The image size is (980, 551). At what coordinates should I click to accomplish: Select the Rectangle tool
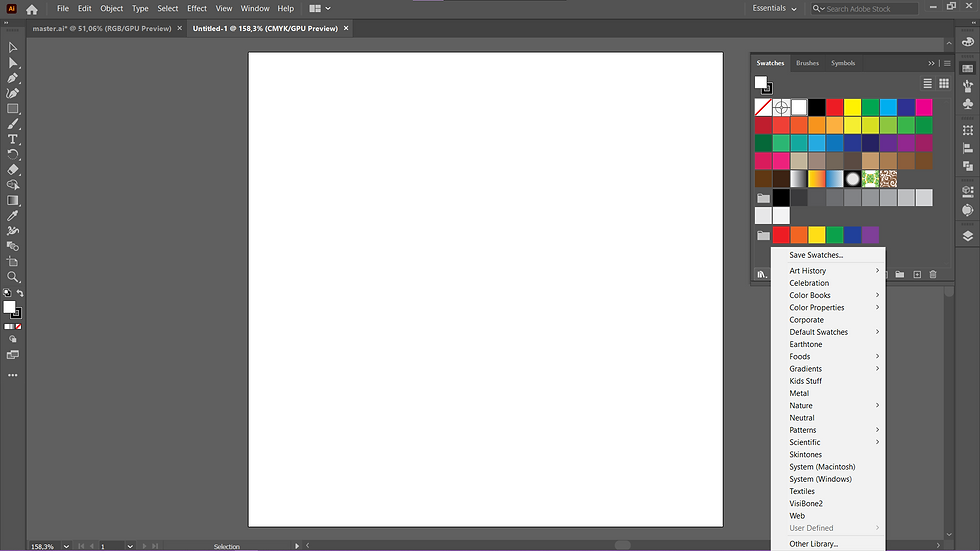12,109
